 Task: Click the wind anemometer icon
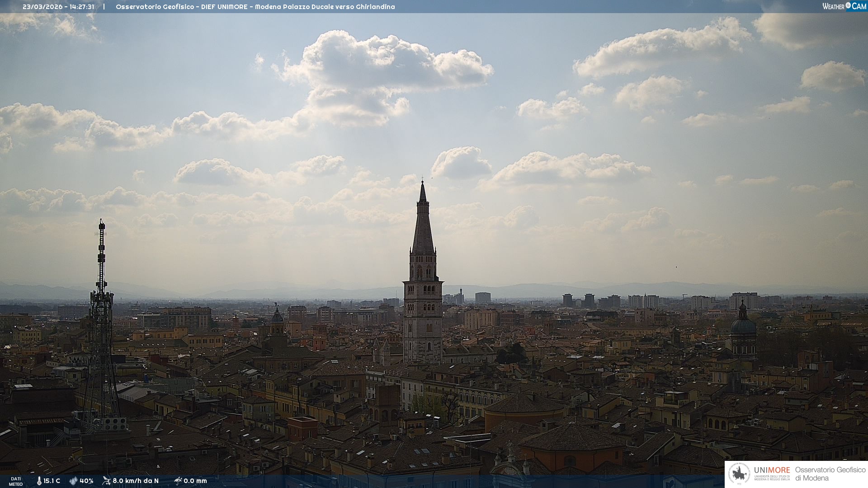[106, 481]
